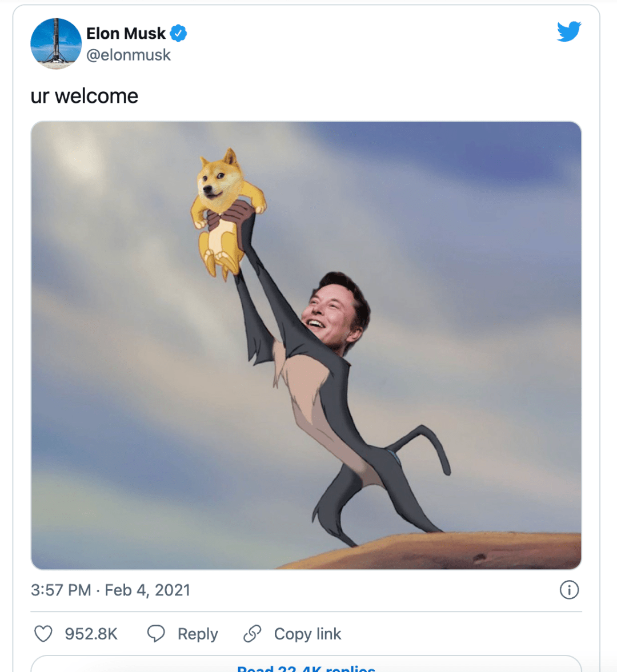Like the tweet with the heart icon

(x=43, y=634)
